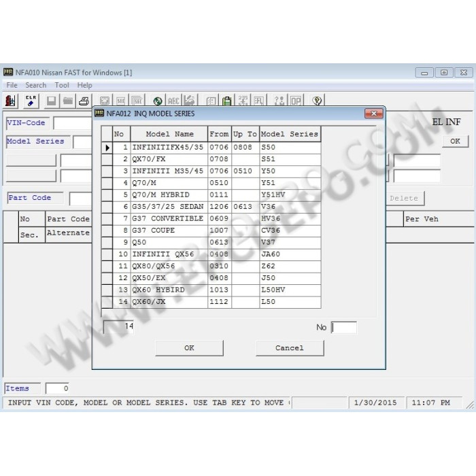Click the CLR eraser clear icon
Viewport: 476px width, 476px height.
coord(31,101)
